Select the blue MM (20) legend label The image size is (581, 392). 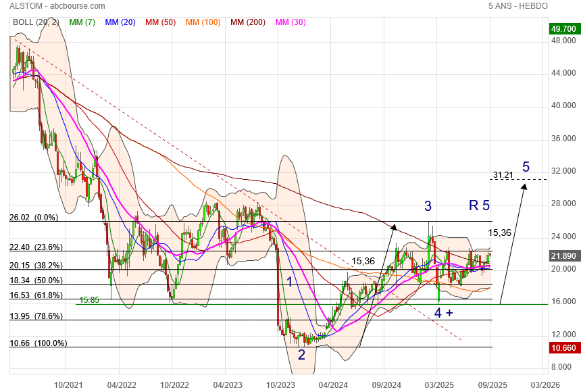point(120,22)
